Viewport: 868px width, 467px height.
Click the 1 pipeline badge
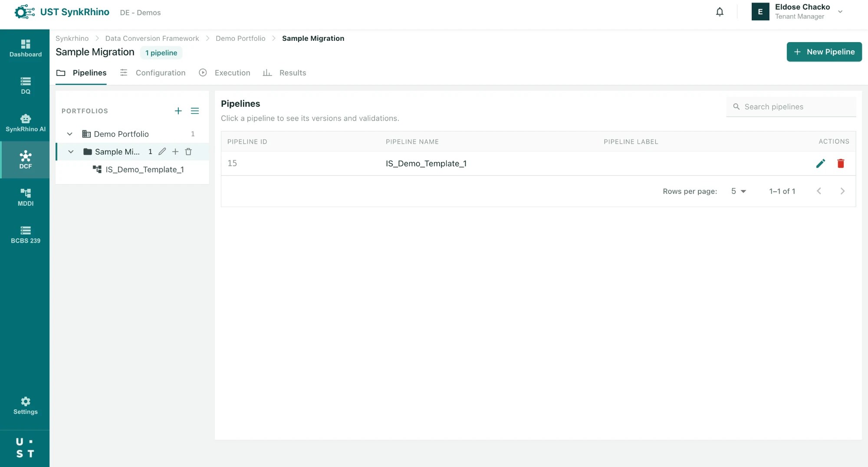tap(161, 53)
